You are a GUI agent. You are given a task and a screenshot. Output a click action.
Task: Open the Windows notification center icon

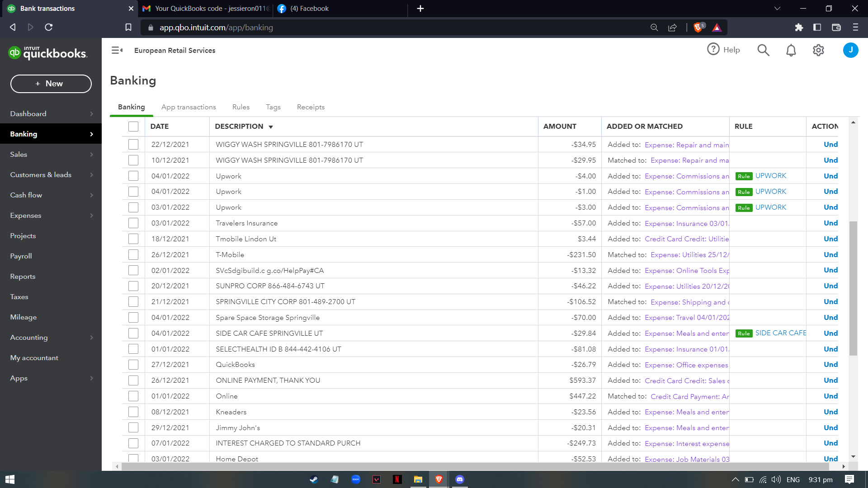(x=849, y=479)
